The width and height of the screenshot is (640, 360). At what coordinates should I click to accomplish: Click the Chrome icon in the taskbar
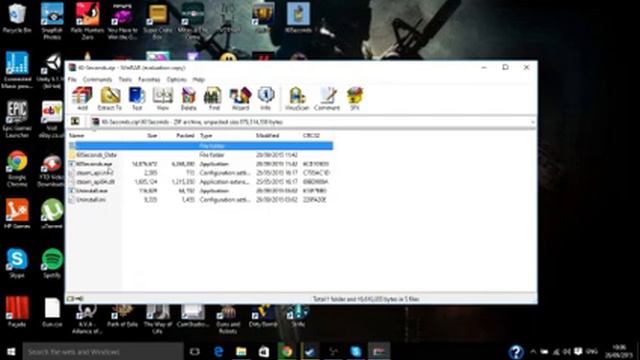287,351
